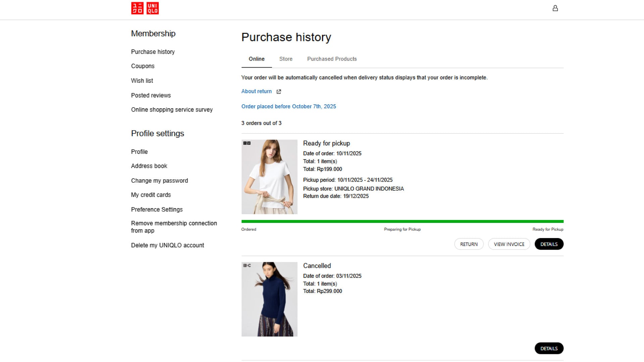The width and height of the screenshot is (644, 362).
Task: Open the Coupons page
Action: (x=143, y=66)
